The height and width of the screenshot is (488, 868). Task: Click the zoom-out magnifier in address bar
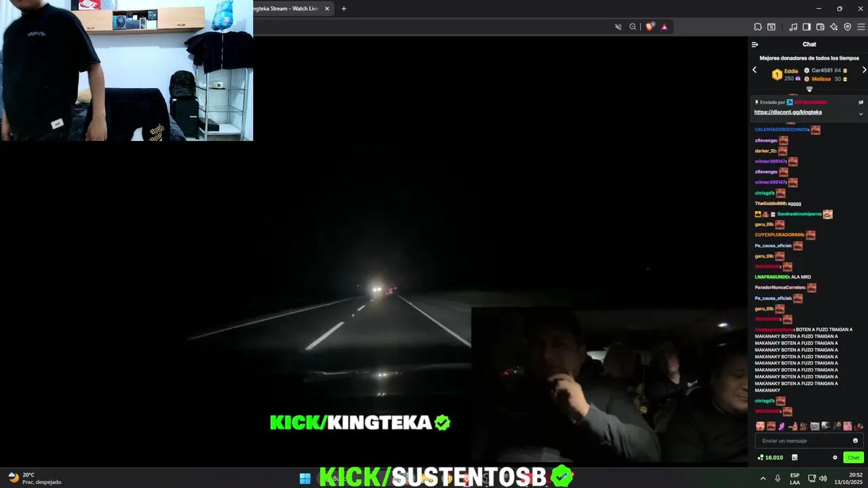pyautogui.click(x=633, y=27)
